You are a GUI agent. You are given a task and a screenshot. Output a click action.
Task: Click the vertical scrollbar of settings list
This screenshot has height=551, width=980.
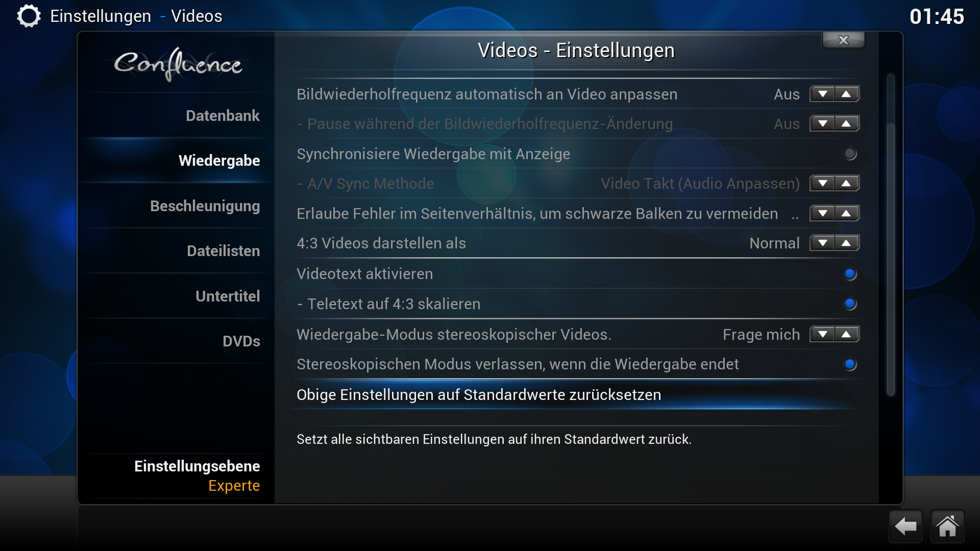(x=891, y=235)
